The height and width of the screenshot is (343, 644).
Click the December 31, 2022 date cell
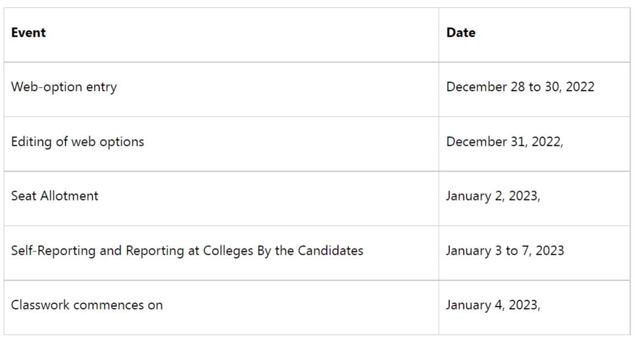coord(534,144)
